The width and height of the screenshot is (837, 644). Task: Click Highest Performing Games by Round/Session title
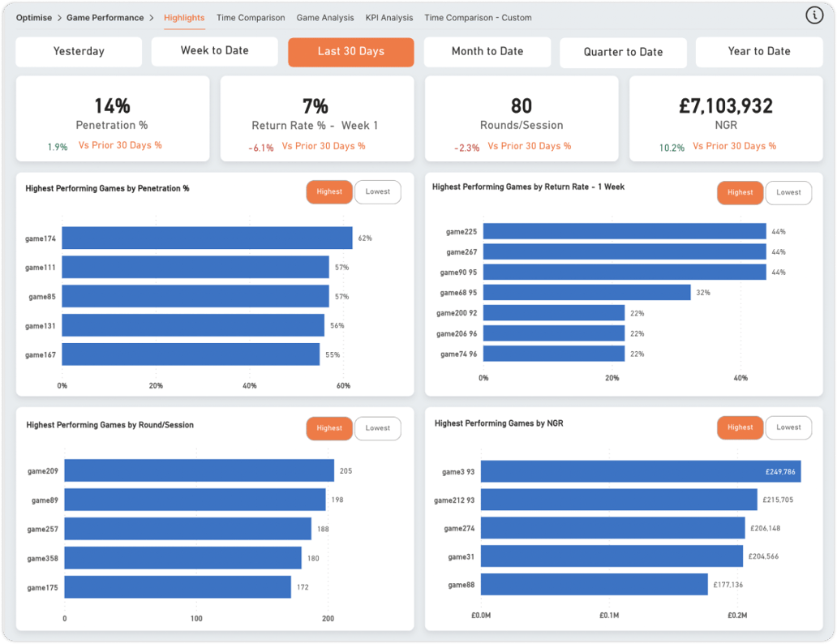[x=110, y=425]
